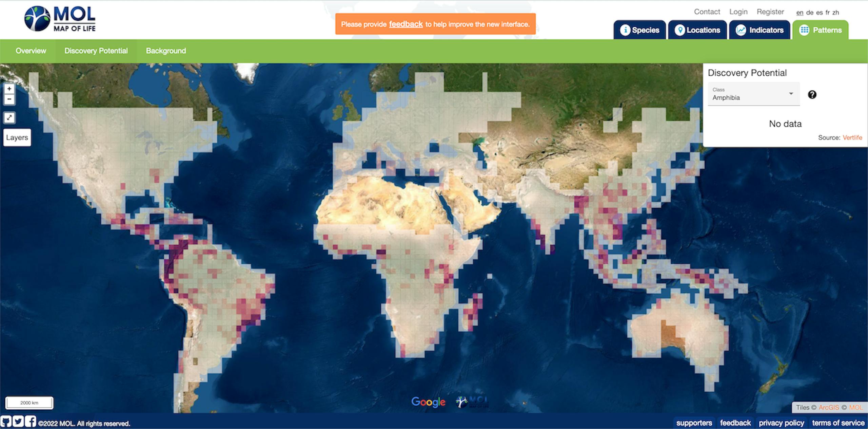Screen dimensions: 868x429
Task: Open the Indicators tab
Action: 759,30
